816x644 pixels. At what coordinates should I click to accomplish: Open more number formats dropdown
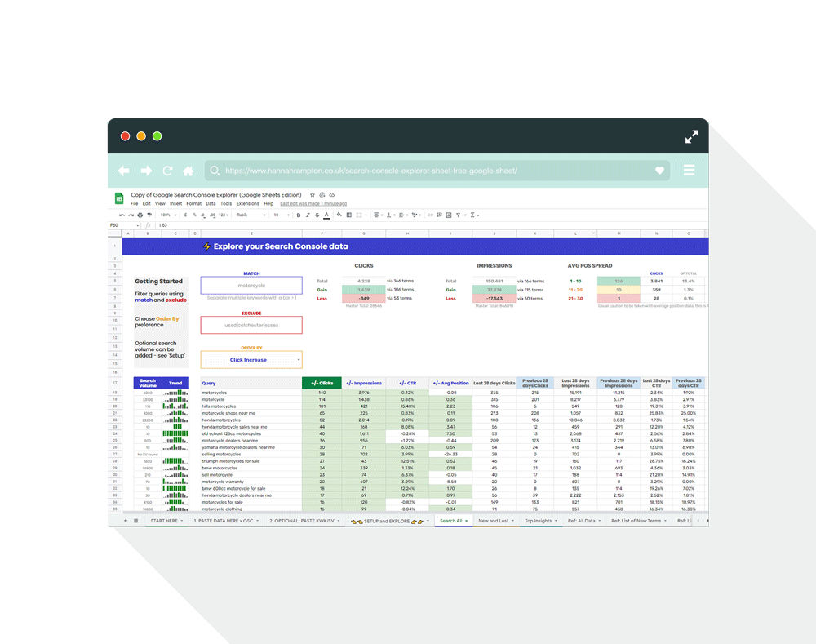(x=224, y=215)
